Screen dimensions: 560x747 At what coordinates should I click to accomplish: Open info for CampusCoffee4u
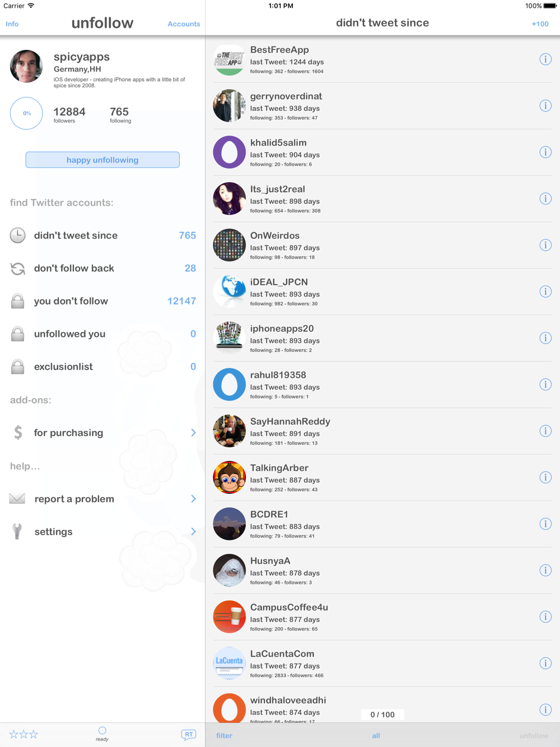tap(545, 617)
